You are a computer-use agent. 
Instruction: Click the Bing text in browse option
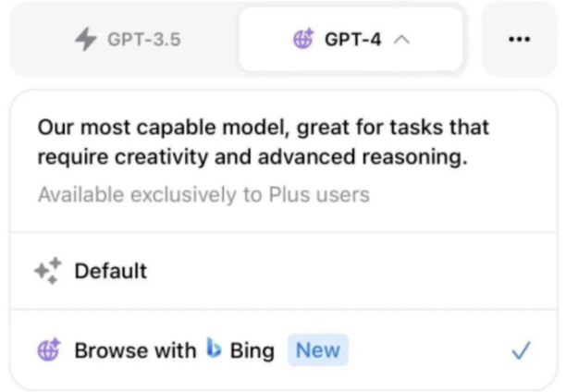click(x=252, y=350)
